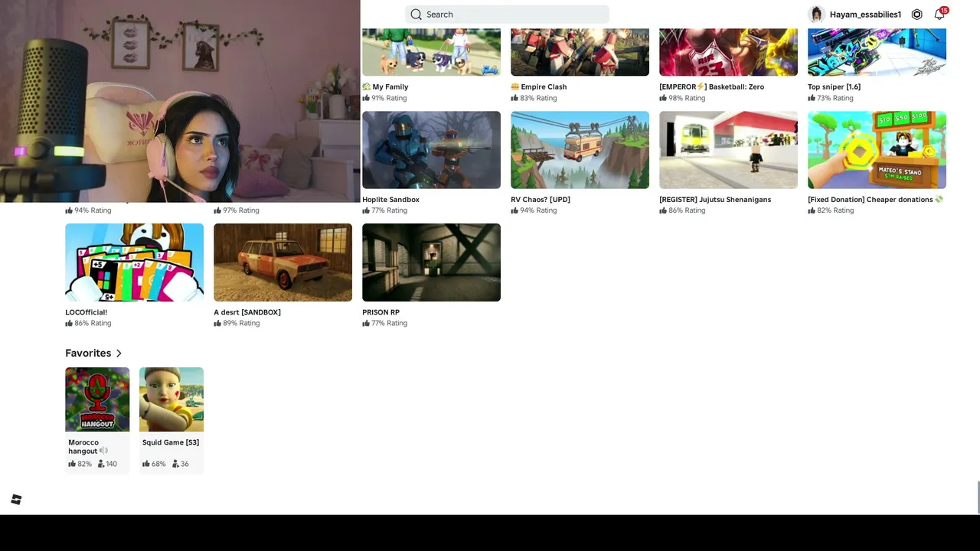The image size is (980, 551).
Task: Open the Hoplite Sandbox thumbnail
Action: [431, 150]
